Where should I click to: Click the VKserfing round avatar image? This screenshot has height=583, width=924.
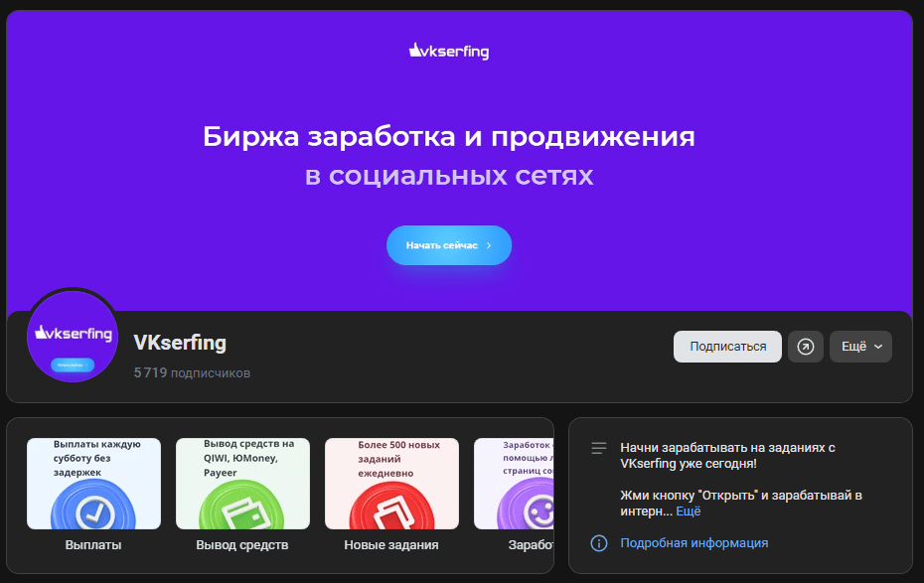click(x=73, y=337)
